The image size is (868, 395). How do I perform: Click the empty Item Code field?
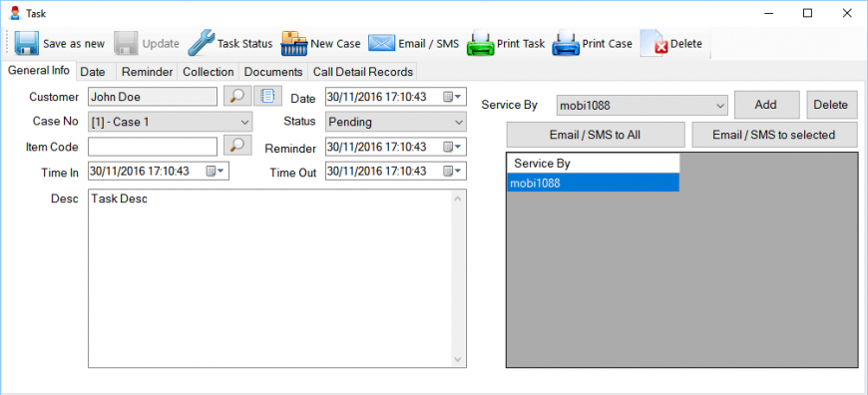[153, 147]
